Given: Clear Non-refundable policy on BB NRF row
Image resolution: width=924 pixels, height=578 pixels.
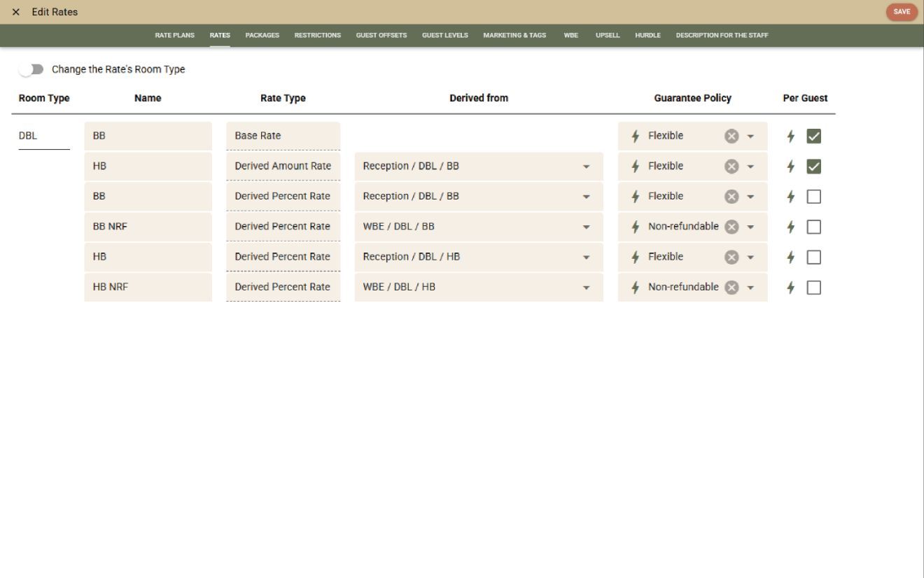Looking at the screenshot, I should coord(731,227).
